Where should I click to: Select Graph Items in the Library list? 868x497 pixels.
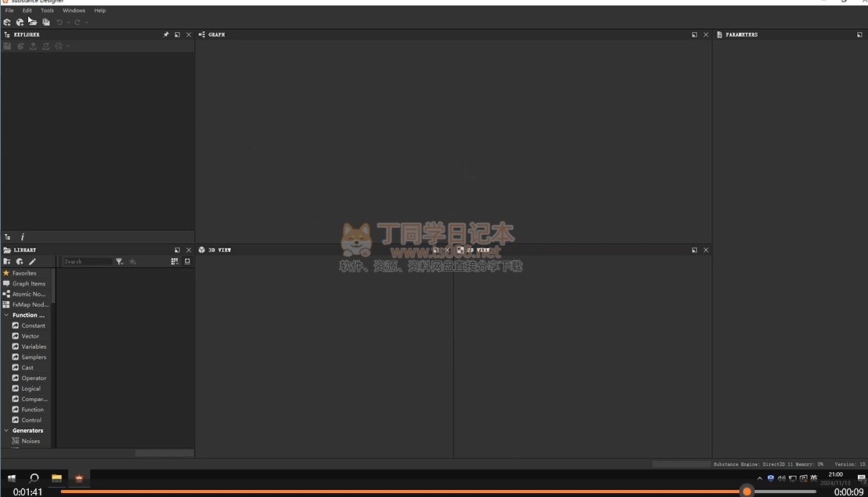26,283
